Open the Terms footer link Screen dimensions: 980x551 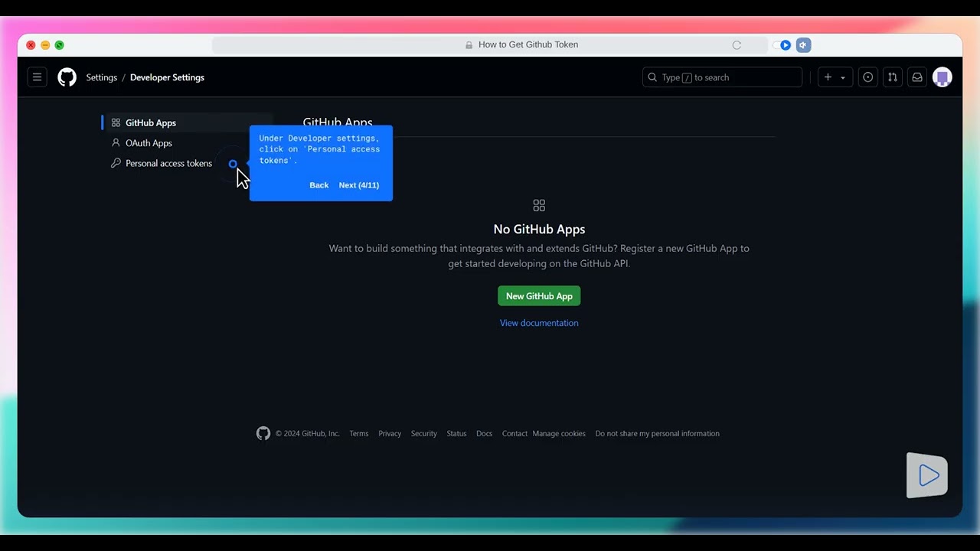tap(359, 434)
